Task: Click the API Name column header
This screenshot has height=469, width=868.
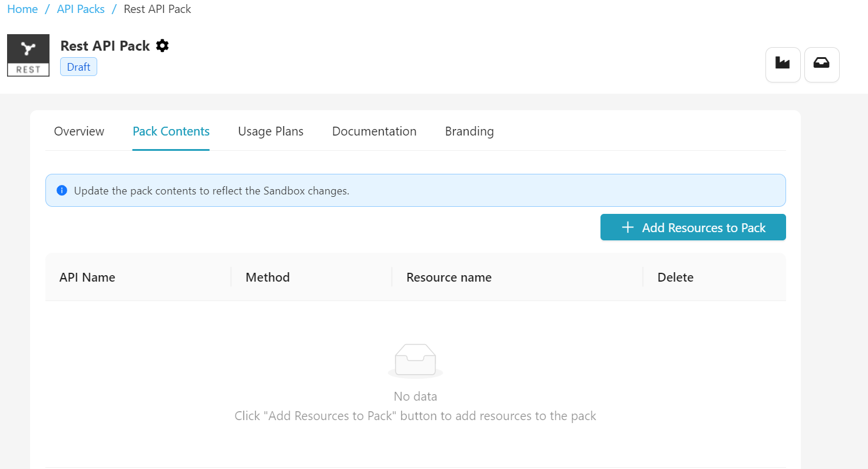Action: 87,278
